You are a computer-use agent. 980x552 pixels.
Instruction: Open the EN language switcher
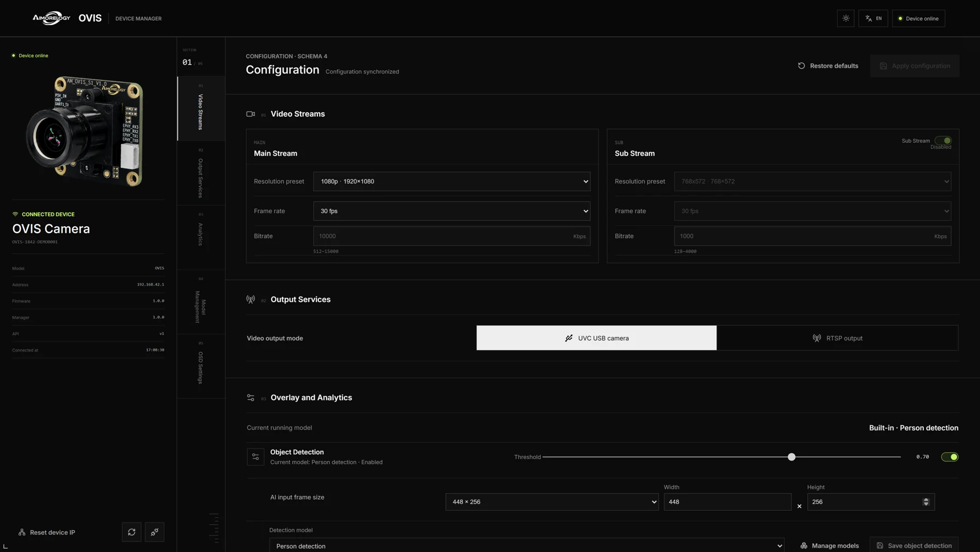click(x=873, y=19)
